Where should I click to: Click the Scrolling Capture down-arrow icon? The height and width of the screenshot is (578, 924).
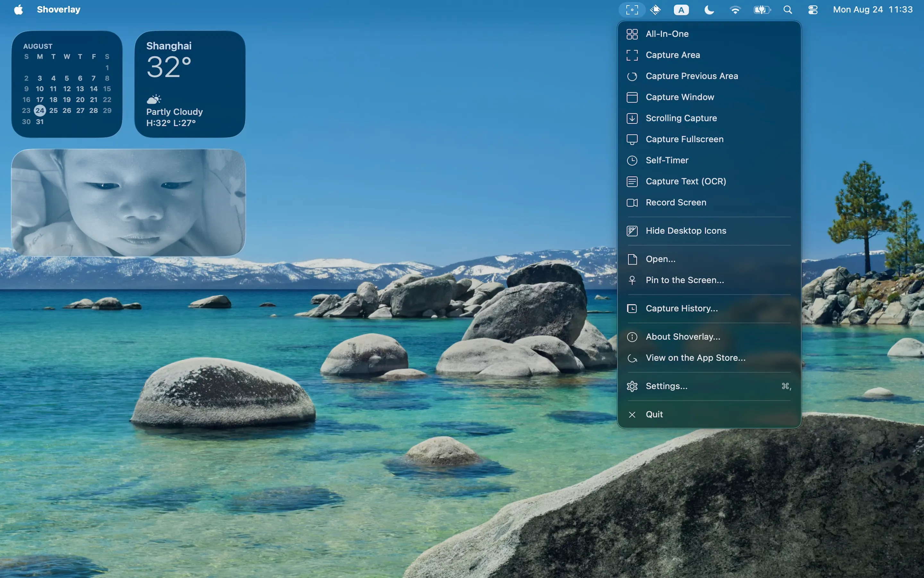click(632, 118)
